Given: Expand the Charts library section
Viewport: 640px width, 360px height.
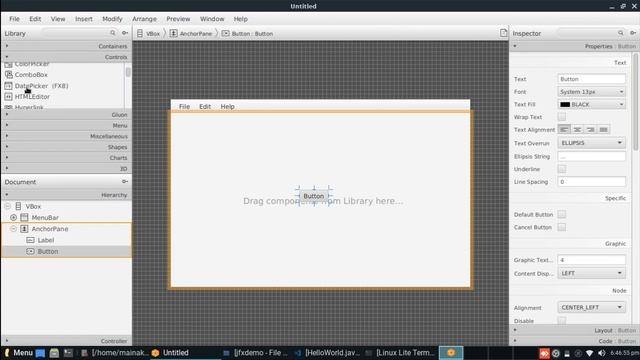Looking at the screenshot, I should pos(66,158).
